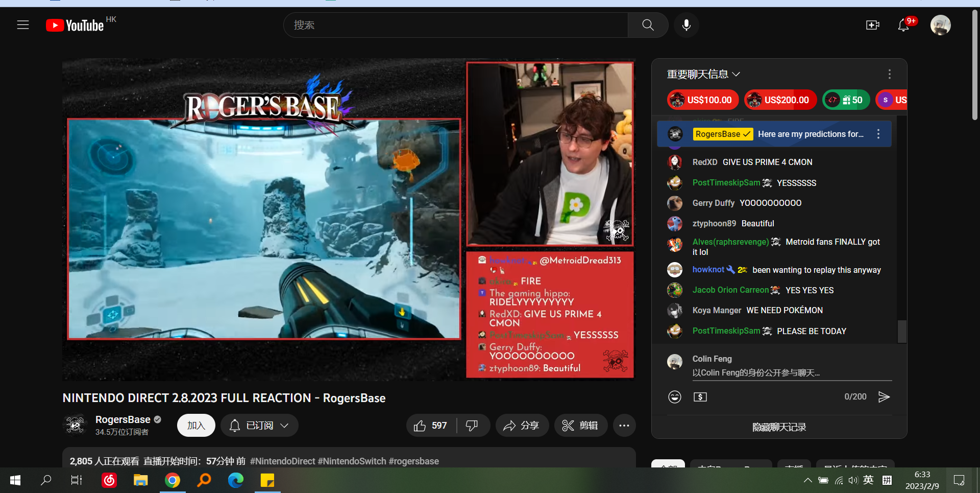Click Alves(raphsrevenge) username in chat
The width and height of the screenshot is (980, 493).
(730, 242)
